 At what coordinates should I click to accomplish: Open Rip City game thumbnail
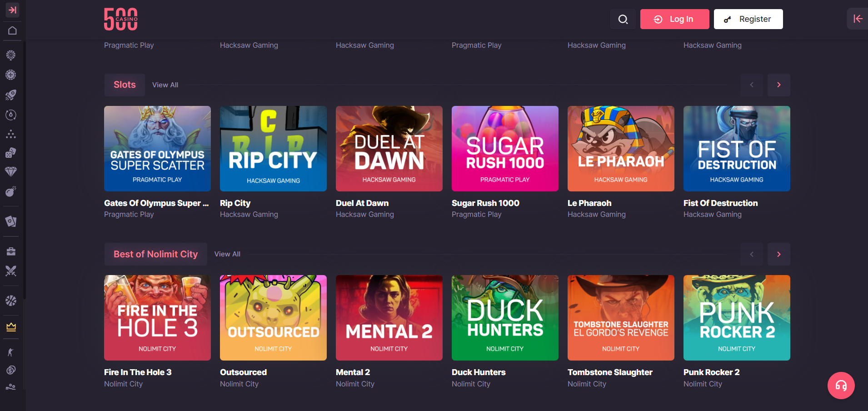tap(273, 149)
